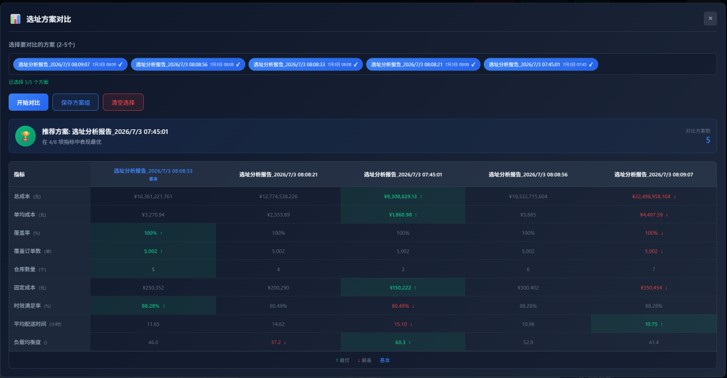The image size is (727, 378).
Task: Click the 11.65 average delivery time cell
Action: pos(153,324)
